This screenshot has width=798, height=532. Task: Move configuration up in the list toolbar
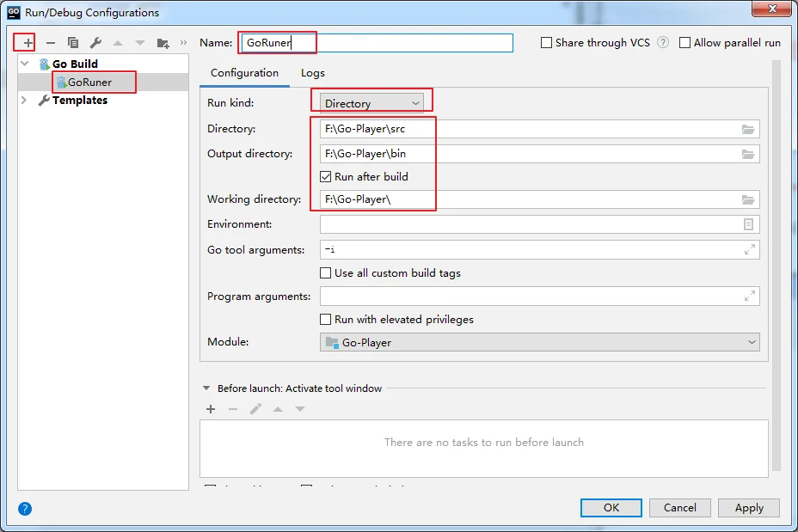point(118,43)
